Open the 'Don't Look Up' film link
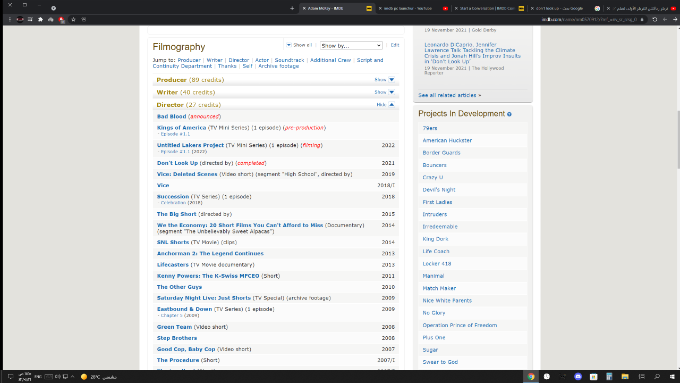Image resolution: width=680 pixels, height=383 pixels. click(177, 163)
